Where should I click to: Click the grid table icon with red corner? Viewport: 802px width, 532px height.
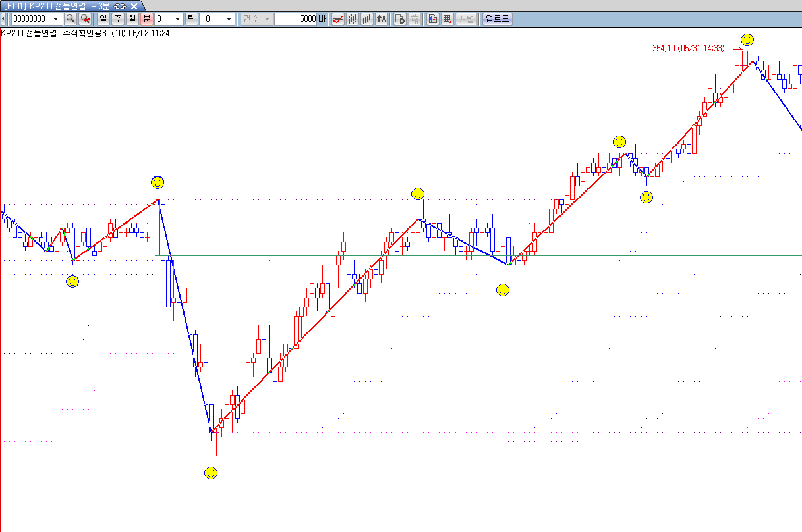click(447, 19)
